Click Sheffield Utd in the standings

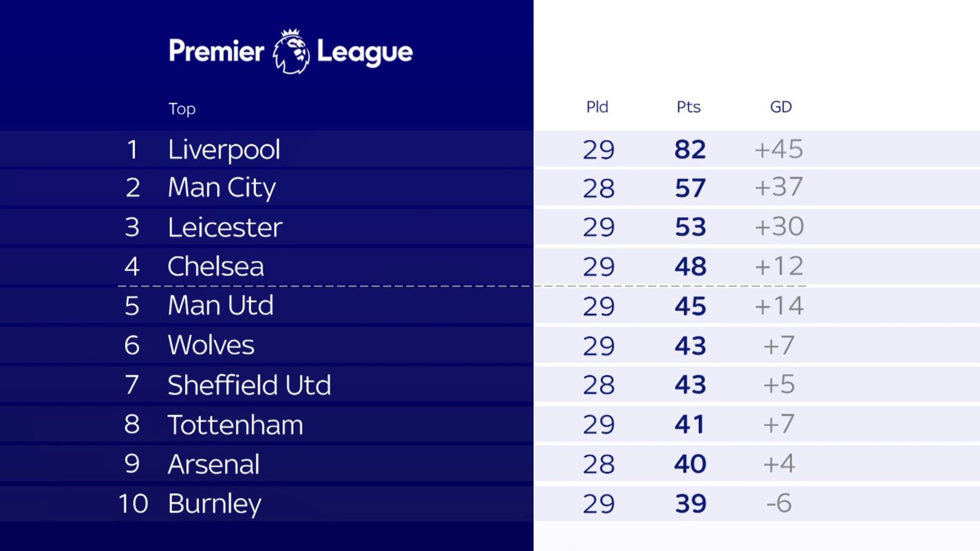(x=249, y=385)
